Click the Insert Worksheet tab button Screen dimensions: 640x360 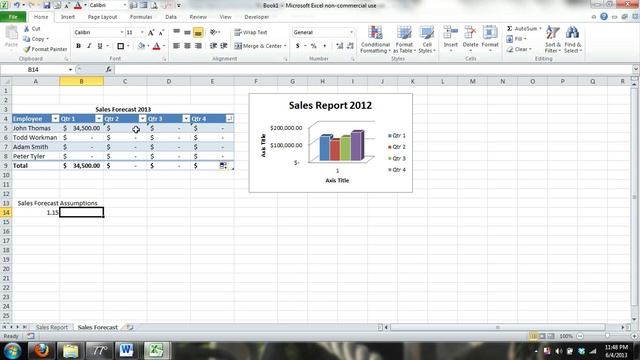coord(129,327)
